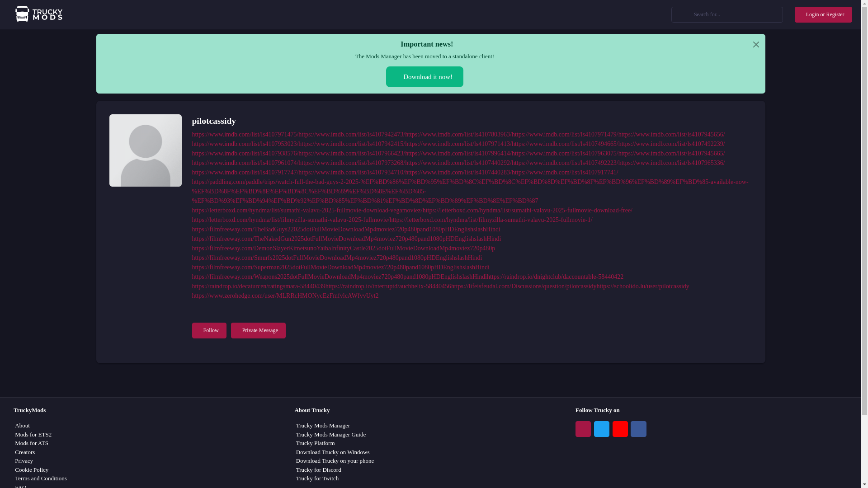This screenshot has width=868, height=488.
Task: Open the Trucky for Discord link
Action: coord(319,470)
